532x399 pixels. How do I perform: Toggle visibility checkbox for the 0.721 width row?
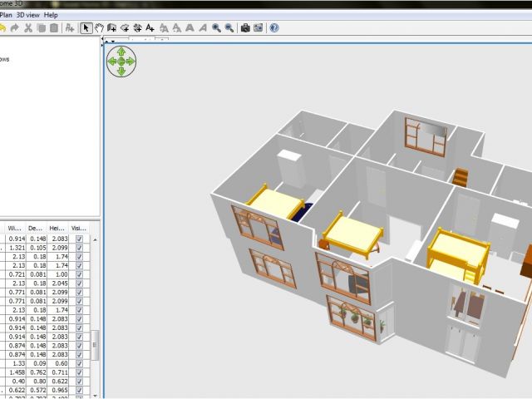pos(79,274)
